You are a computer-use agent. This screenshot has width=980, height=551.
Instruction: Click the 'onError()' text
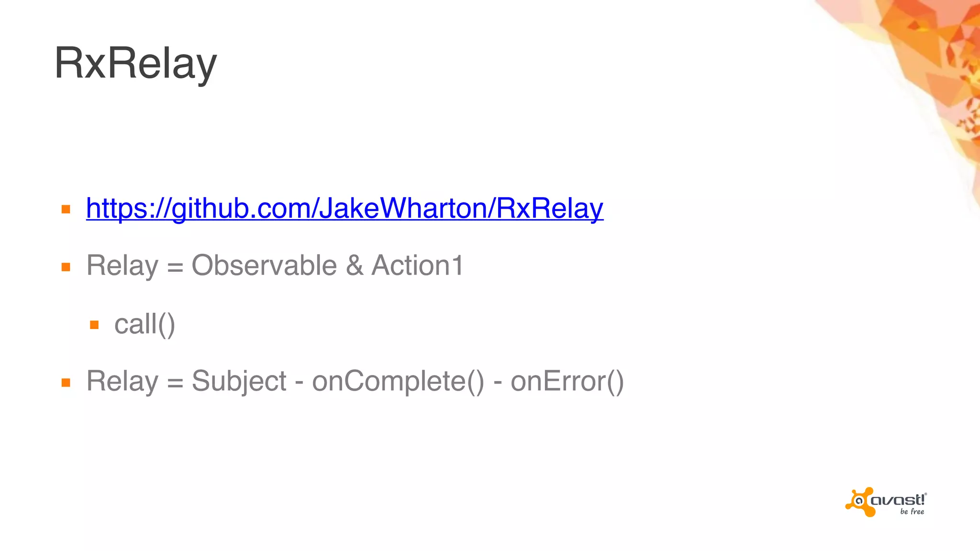[567, 381]
